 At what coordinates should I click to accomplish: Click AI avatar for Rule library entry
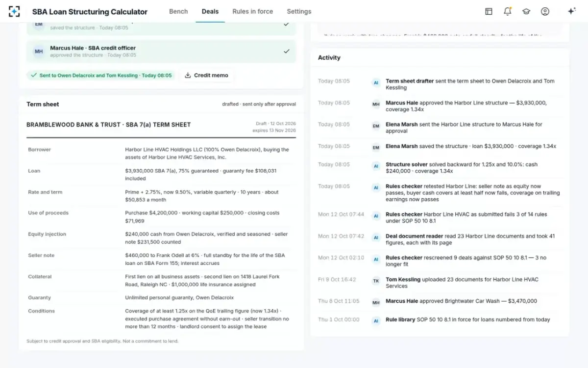point(376,321)
